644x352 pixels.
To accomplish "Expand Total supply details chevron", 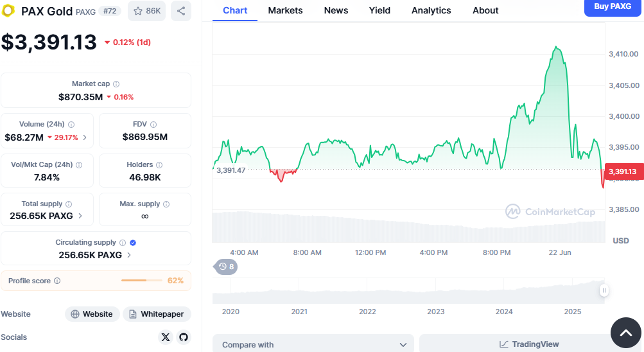I will pyautogui.click(x=80, y=216).
